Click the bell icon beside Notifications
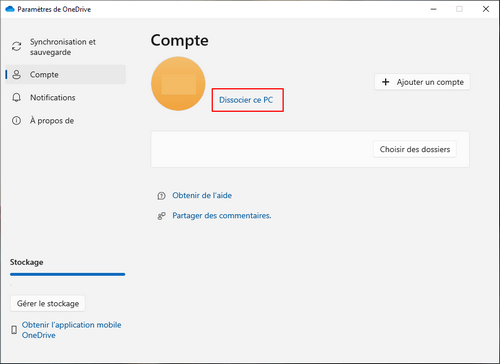Screen dimensions: 500x364 pos(16,97)
